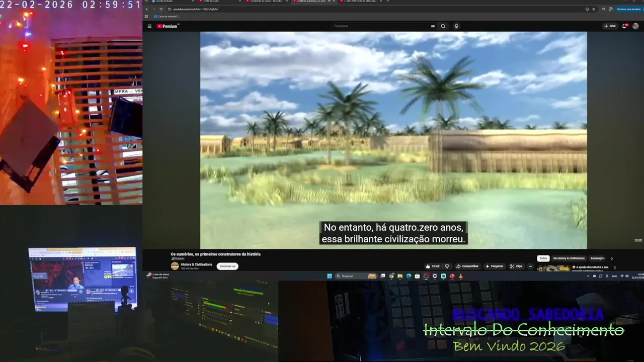Click the video title Os sumérios text

click(x=215, y=254)
